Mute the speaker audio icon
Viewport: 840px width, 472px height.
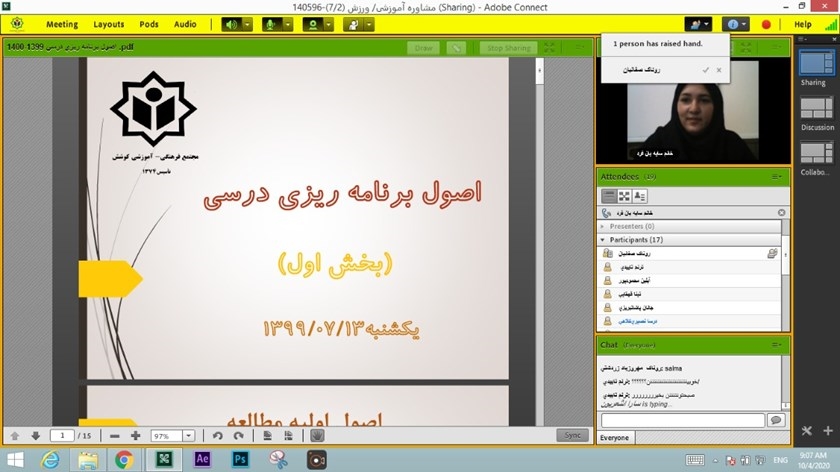231,24
